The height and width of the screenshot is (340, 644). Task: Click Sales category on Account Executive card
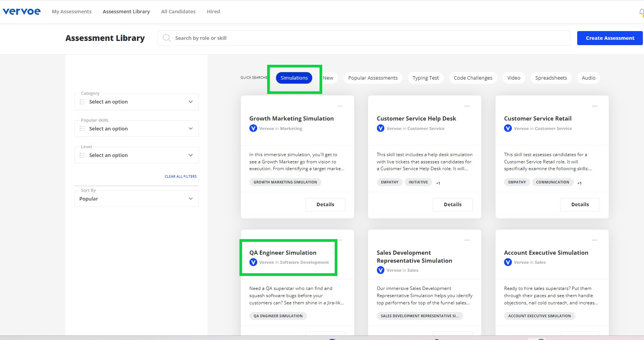coord(540,262)
